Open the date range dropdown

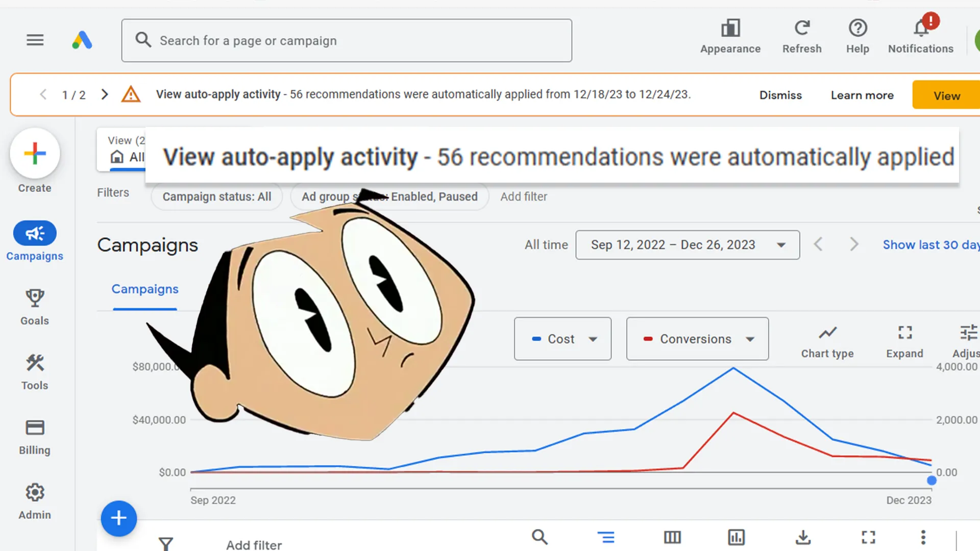pos(688,245)
